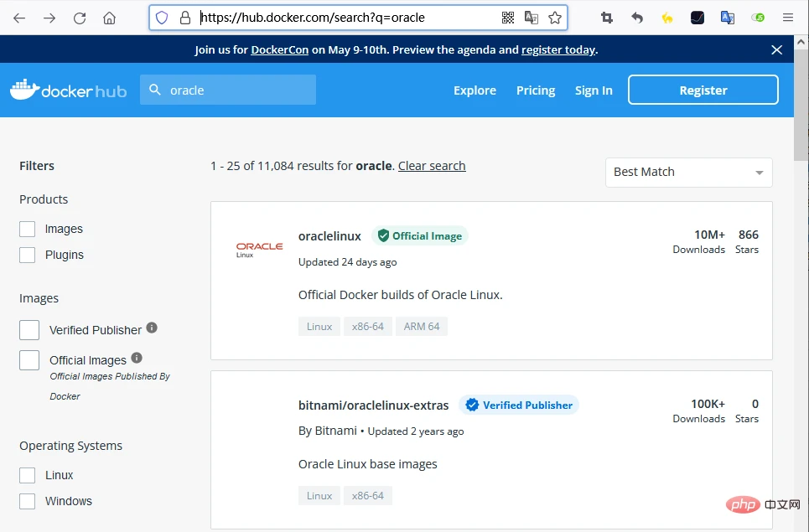This screenshot has width=809, height=532.
Task: Click the green JS toggle extension icon
Action: pyautogui.click(x=757, y=18)
